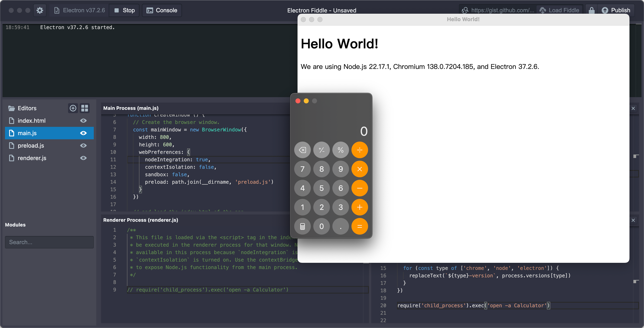Click the Hello World! heading in app window
Viewport: 644px width, 328px height.
pyautogui.click(x=339, y=44)
